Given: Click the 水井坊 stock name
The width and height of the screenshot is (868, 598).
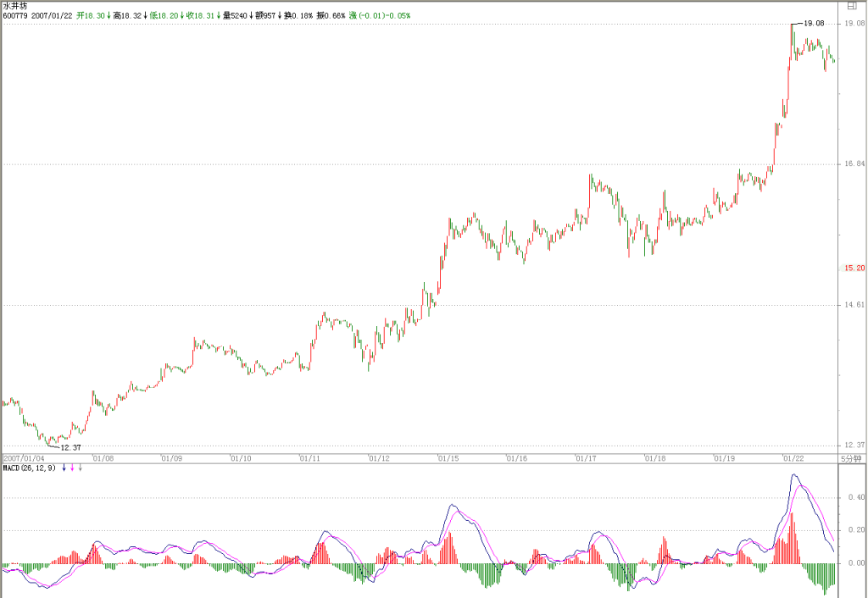Looking at the screenshot, I should tap(15, 6).
